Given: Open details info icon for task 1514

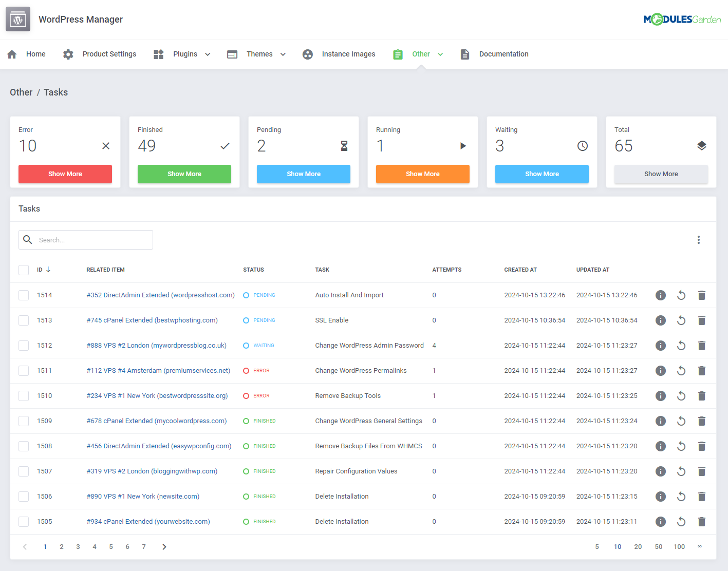Looking at the screenshot, I should click(x=660, y=295).
